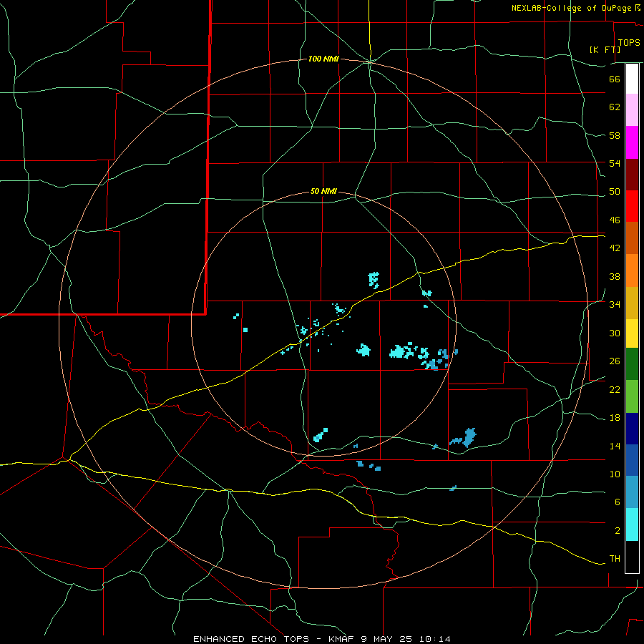
Task: Click the dark red legend swatch near 50
Action: tap(632, 175)
